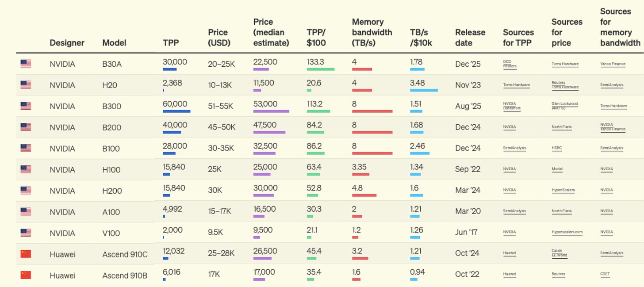Click the US flag in the V100 row
Image resolution: width=644 pixels, height=287 pixels.
click(x=26, y=233)
